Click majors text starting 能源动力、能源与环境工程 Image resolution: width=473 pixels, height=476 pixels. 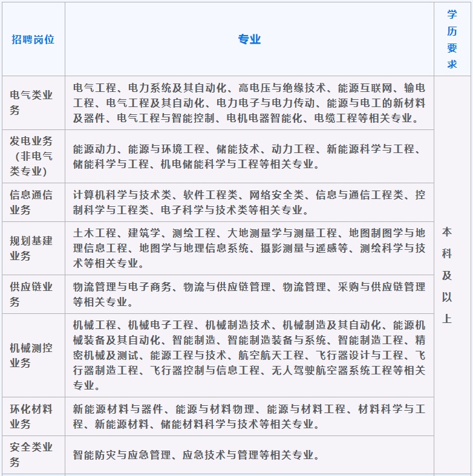click(x=247, y=156)
